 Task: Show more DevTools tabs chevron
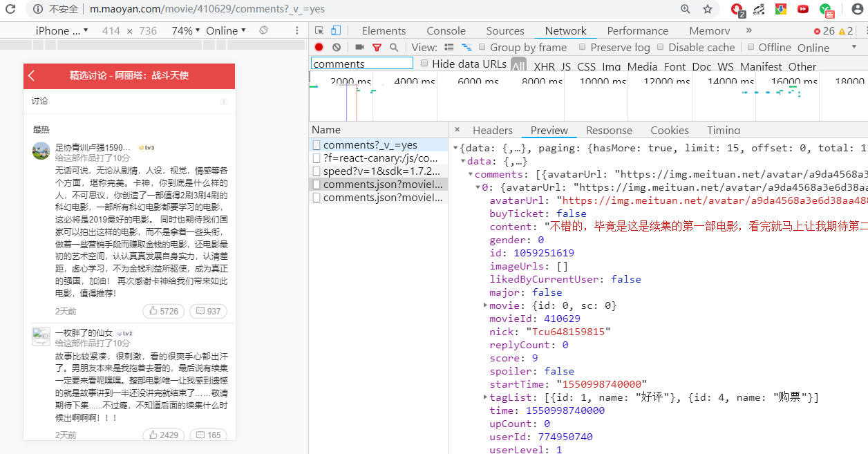coord(748,30)
